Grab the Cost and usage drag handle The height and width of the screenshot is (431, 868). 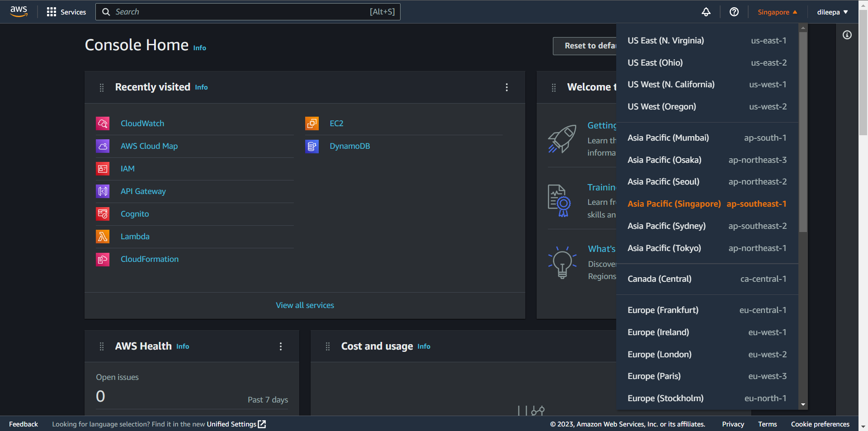point(328,346)
